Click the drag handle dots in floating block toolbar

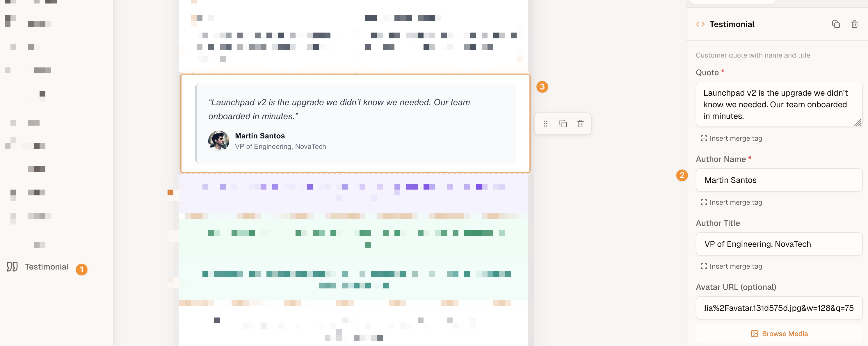coord(545,124)
